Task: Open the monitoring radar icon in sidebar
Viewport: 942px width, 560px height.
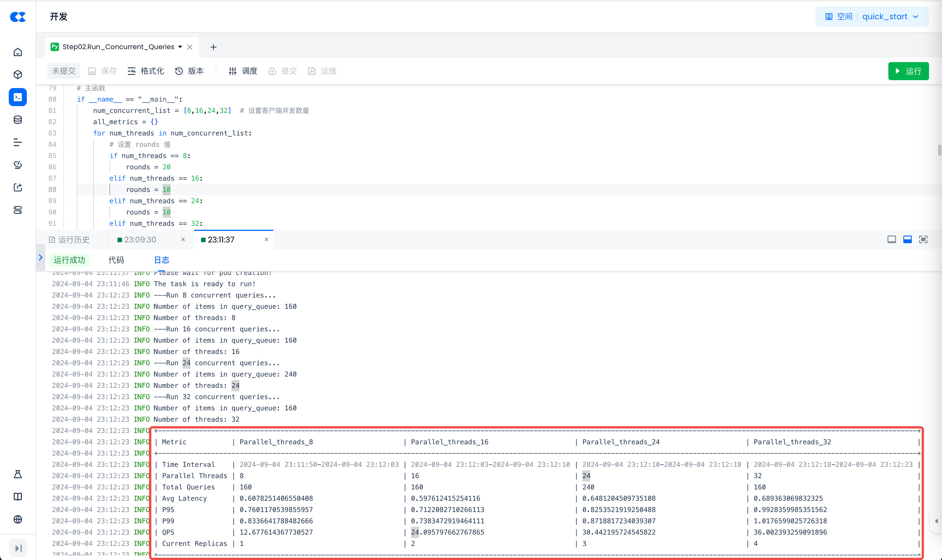Action: pos(18,165)
